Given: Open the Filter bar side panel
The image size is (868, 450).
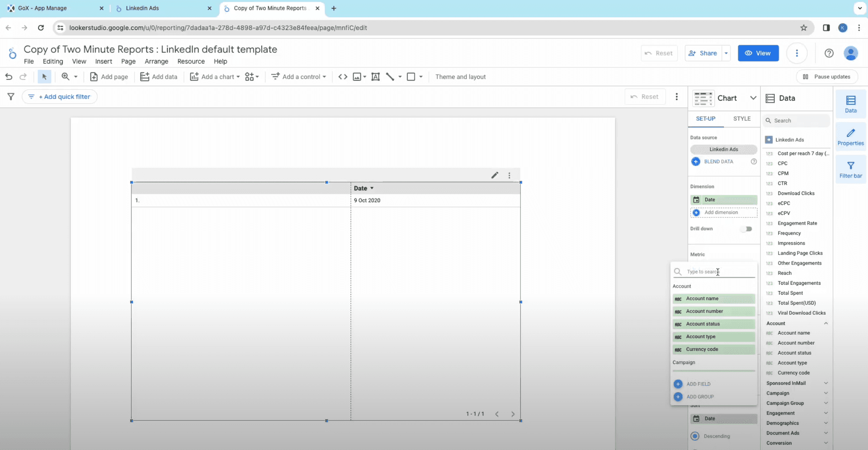Looking at the screenshot, I should point(851,169).
